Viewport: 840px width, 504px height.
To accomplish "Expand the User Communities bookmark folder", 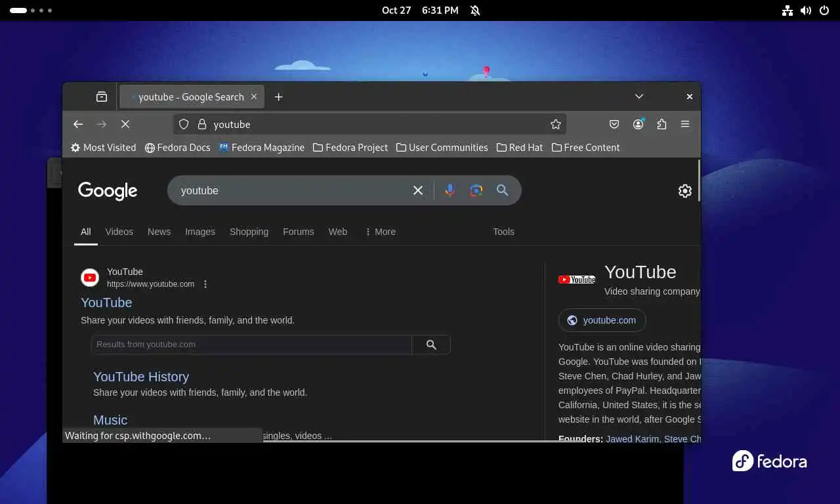I will coord(442,148).
